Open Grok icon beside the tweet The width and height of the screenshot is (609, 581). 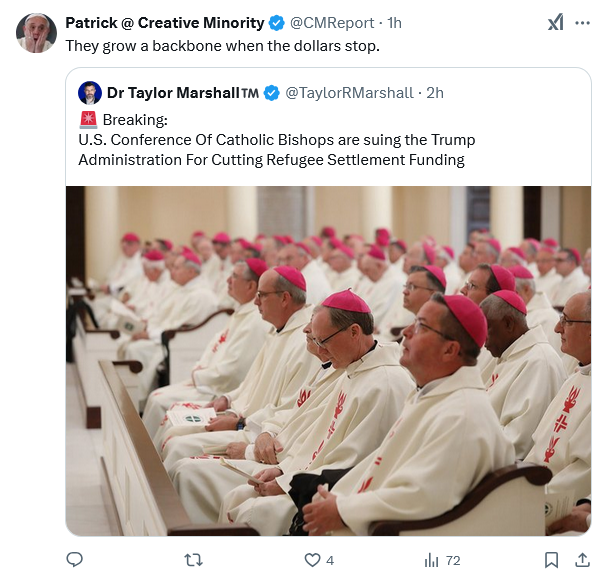[555, 24]
